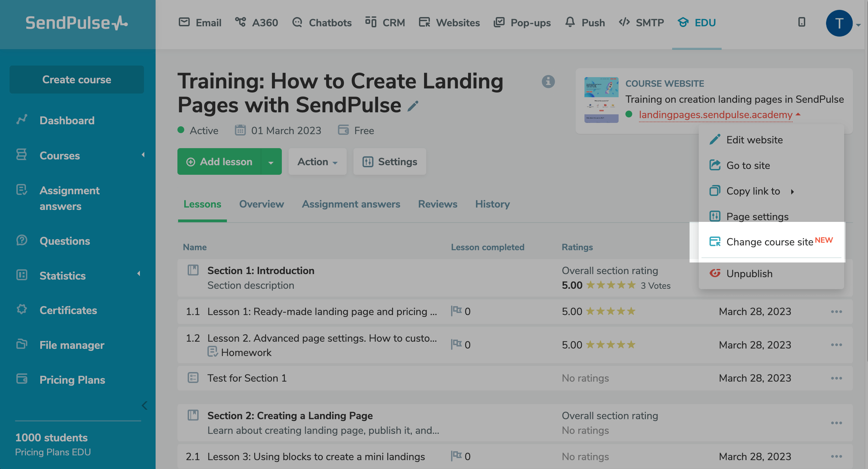Image resolution: width=868 pixels, height=469 pixels.
Task: Switch to the Reviews tab
Action: tap(437, 204)
